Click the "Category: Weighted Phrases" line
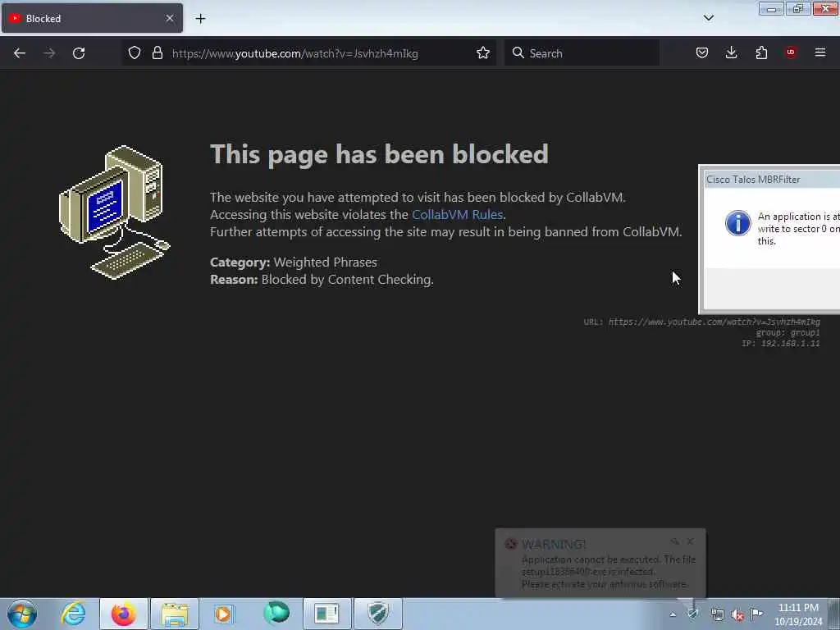The image size is (840, 630). 294,262
